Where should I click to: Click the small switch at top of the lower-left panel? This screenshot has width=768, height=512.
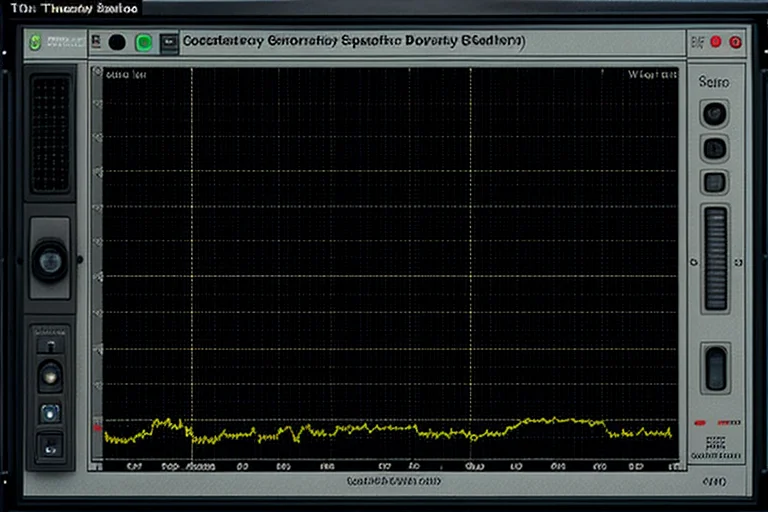click(x=50, y=346)
